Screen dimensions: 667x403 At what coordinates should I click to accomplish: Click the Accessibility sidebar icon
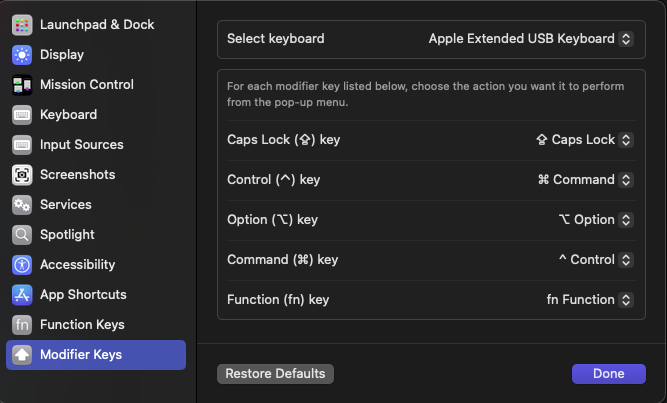pos(22,264)
